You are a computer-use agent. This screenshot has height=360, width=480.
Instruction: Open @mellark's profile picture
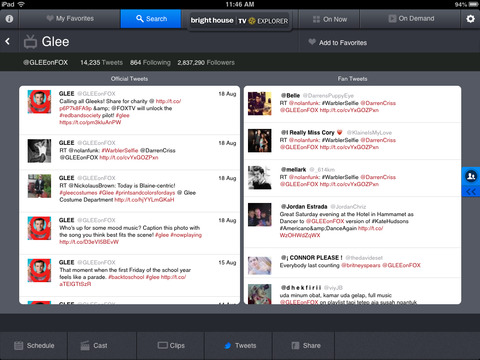point(260,177)
